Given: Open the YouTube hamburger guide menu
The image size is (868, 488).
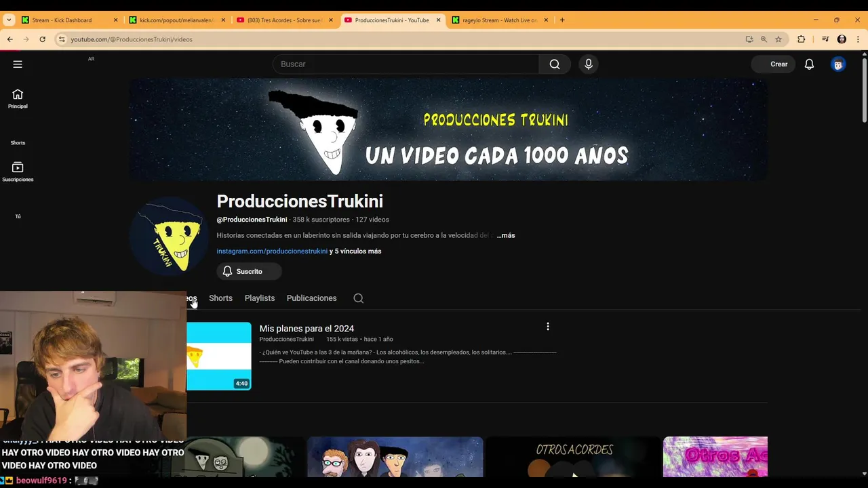Looking at the screenshot, I should [18, 64].
